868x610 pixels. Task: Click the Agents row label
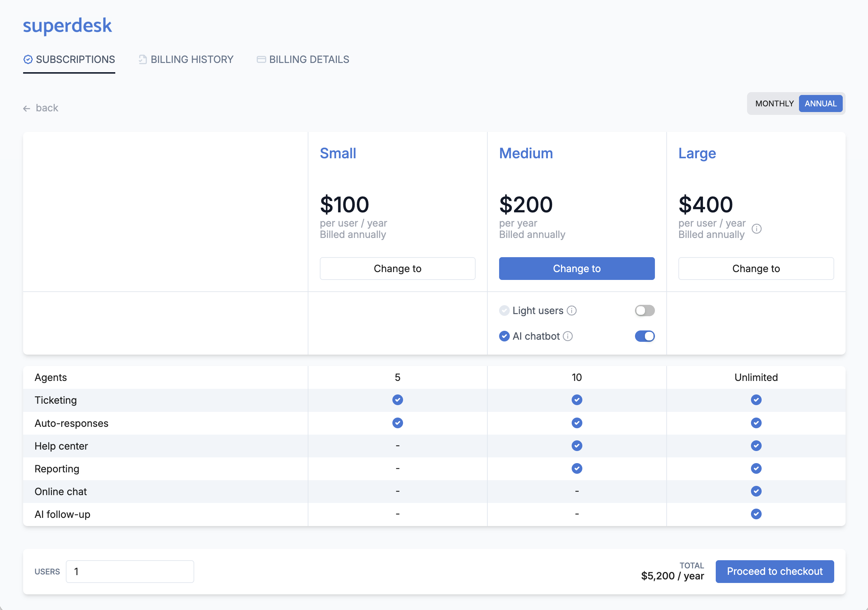pos(51,378)
